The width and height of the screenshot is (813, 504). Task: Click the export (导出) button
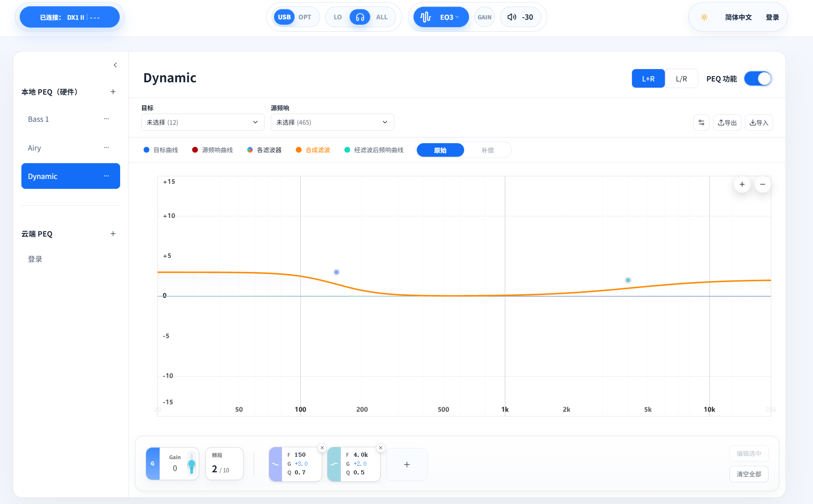[727, 123]
